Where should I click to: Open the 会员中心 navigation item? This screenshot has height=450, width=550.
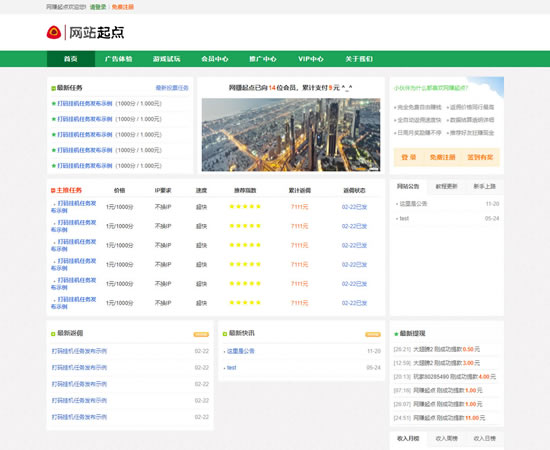coord(215,59)
